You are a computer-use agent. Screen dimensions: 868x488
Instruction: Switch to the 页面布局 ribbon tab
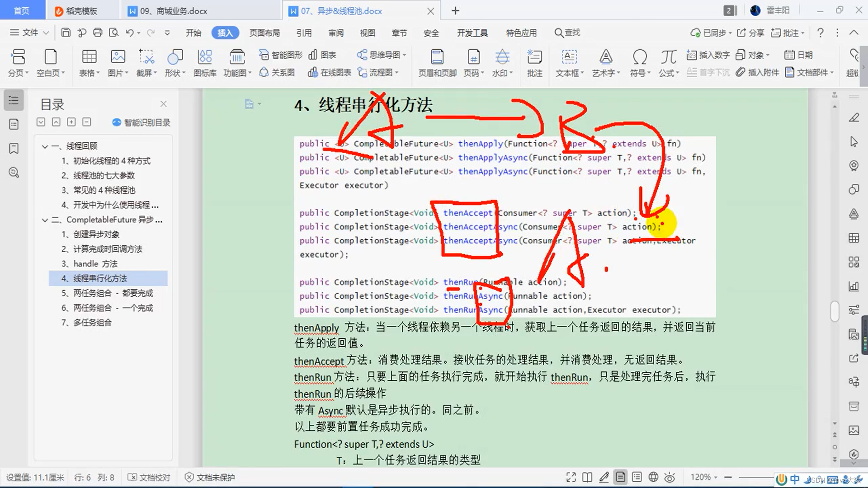(264, 33)
